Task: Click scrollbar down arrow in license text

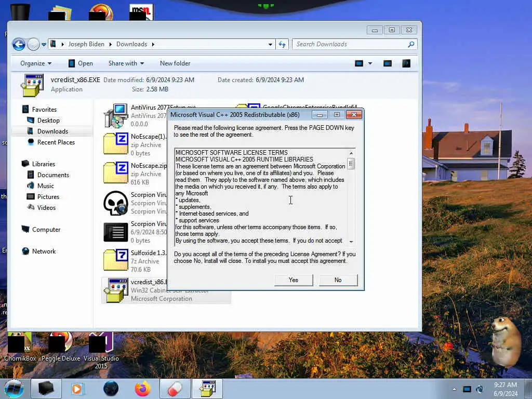Action: (x=351, y=242)
